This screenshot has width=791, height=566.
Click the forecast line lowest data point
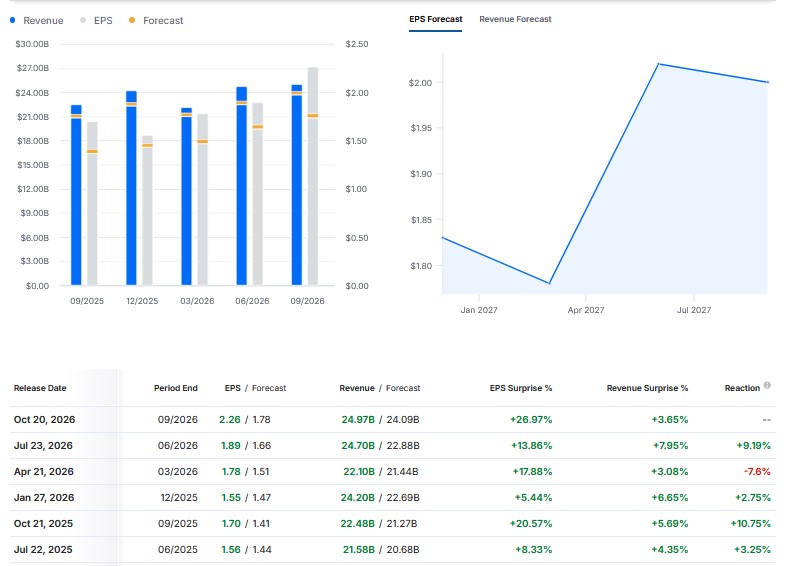pos(549,283)
